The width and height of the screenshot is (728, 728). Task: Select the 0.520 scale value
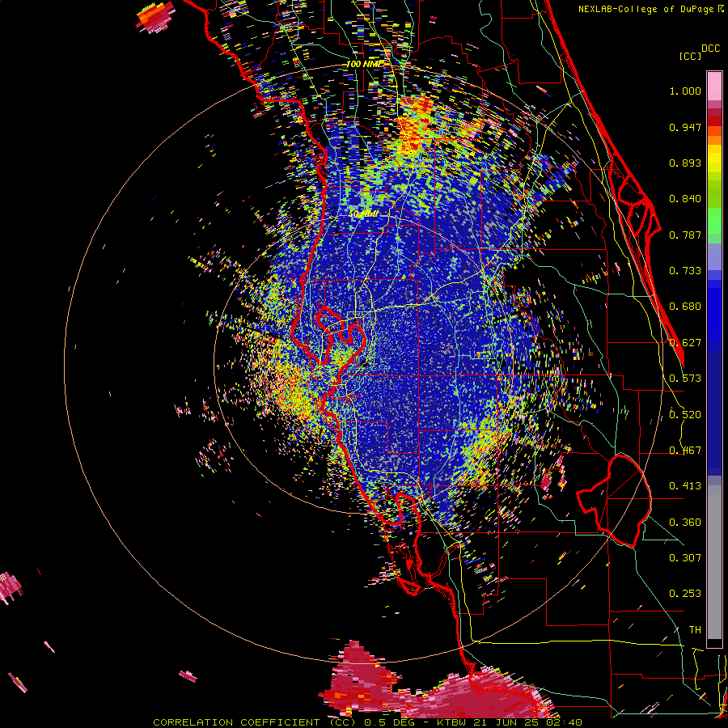(x=685, y=415)
